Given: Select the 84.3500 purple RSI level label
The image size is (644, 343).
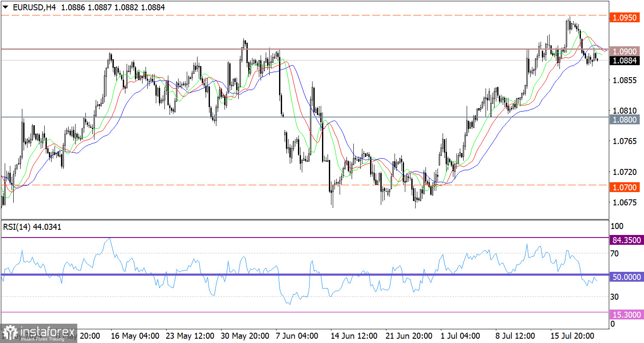Looking at the screenshot, I should coord(626,241).
